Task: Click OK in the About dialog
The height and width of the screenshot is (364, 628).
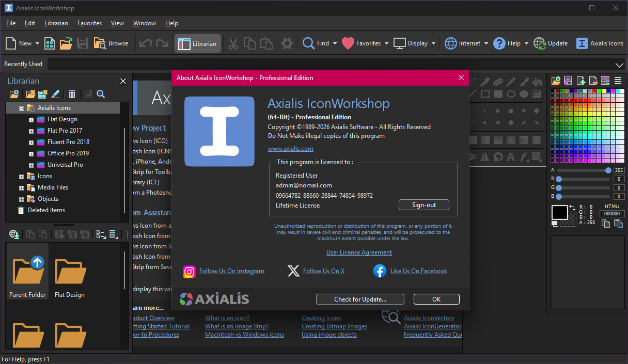Action: 436,299
